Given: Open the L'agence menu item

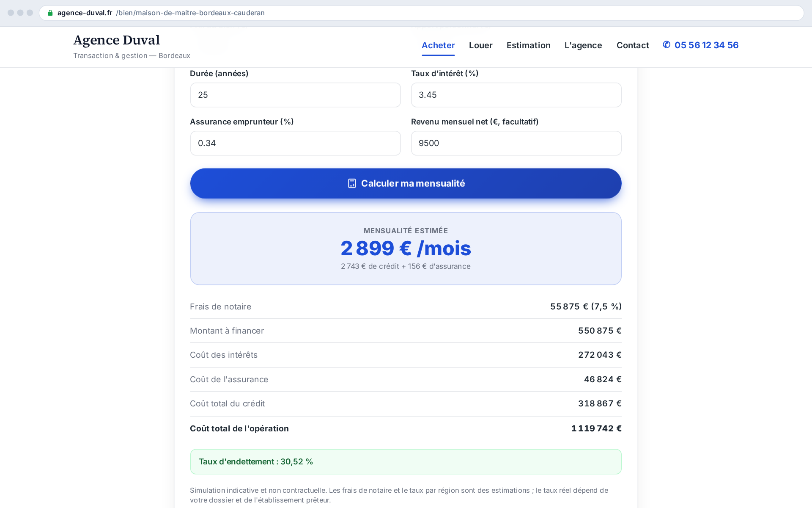Looking at the screenshot, I should coord(583,45).
